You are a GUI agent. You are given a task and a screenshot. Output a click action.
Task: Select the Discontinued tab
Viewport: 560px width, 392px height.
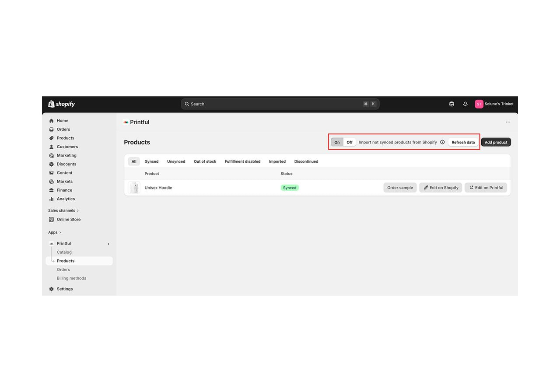(x=306, y=161)
